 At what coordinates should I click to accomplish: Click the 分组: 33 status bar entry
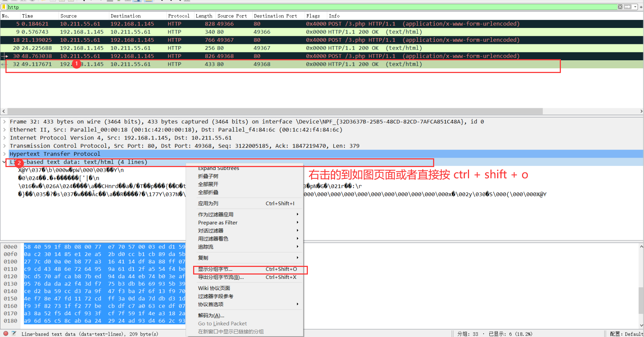pyautogui.click(x=468, y=334)
